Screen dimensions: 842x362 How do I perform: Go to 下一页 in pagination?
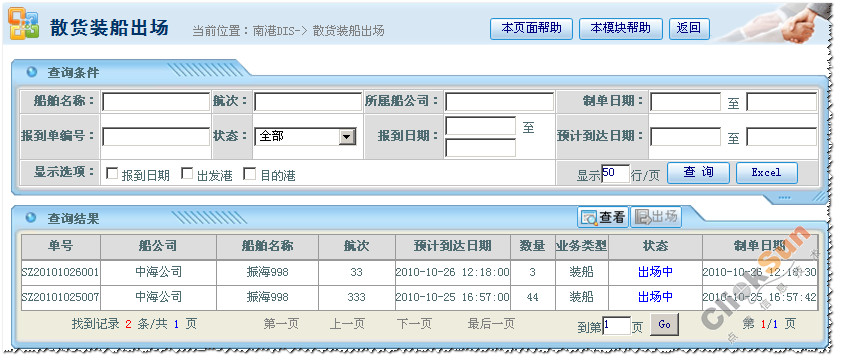click(414, 323)
